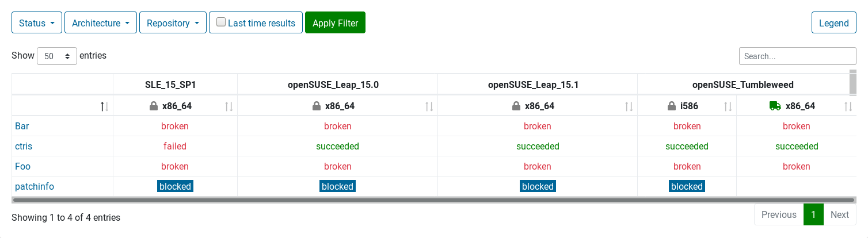
Task: Open the ctris package link
Action: point(24,146)
